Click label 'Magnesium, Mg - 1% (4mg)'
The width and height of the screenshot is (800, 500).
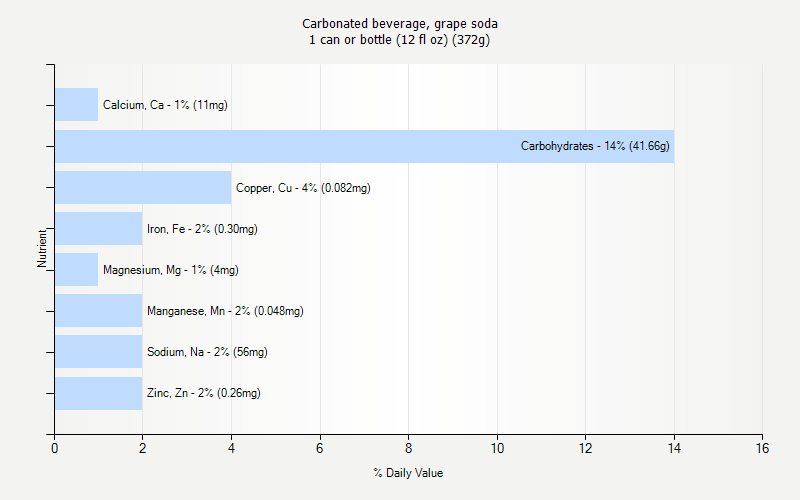pyautogui.click(x=171, y=270)
